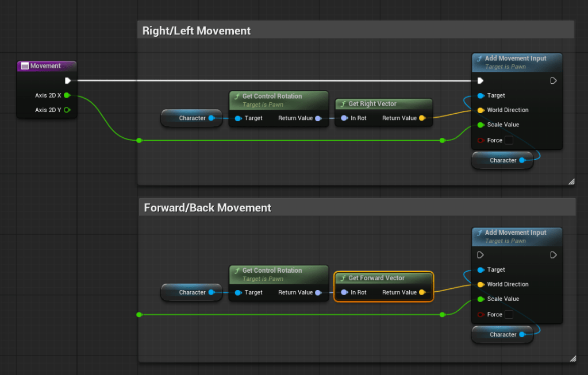Image resolution: width=588 pixels, height=375 pixels.
Task: Click the green Axis 2D X output pin
Action: [x=67, y=95]
